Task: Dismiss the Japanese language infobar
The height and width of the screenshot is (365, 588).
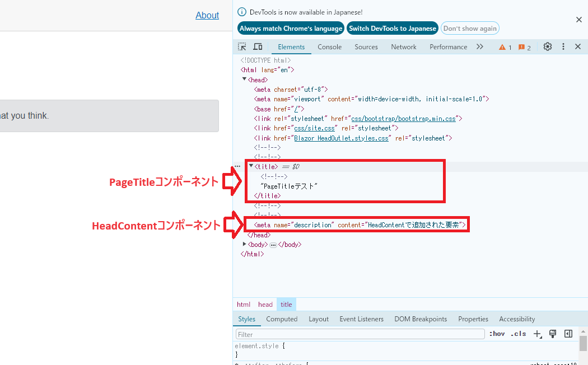Action: coord(579,20)
